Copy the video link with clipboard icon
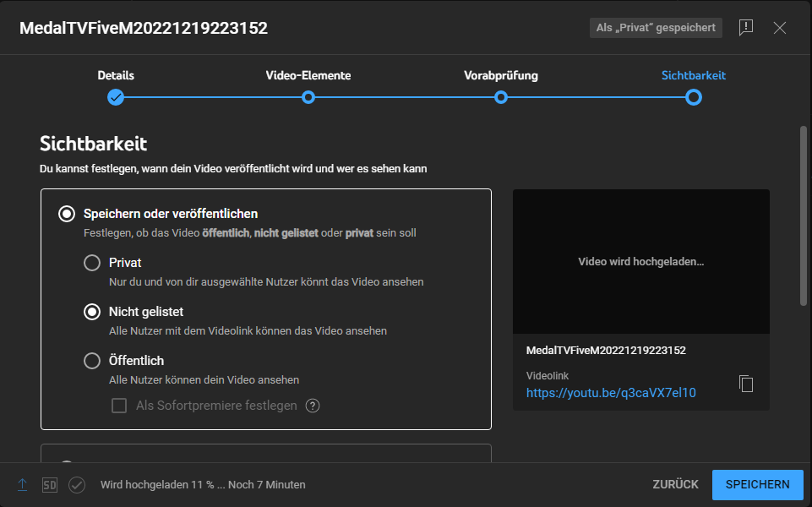 [746, 384]
